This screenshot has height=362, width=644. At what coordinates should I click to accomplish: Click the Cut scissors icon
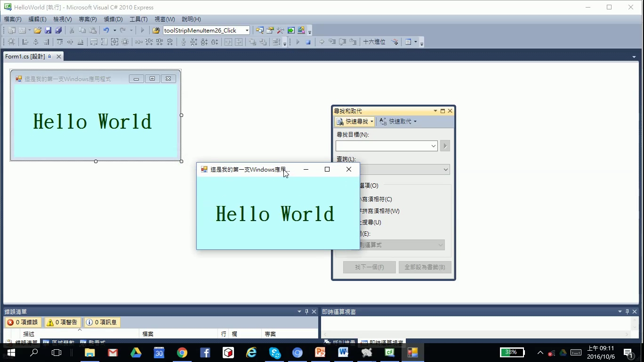72,30
